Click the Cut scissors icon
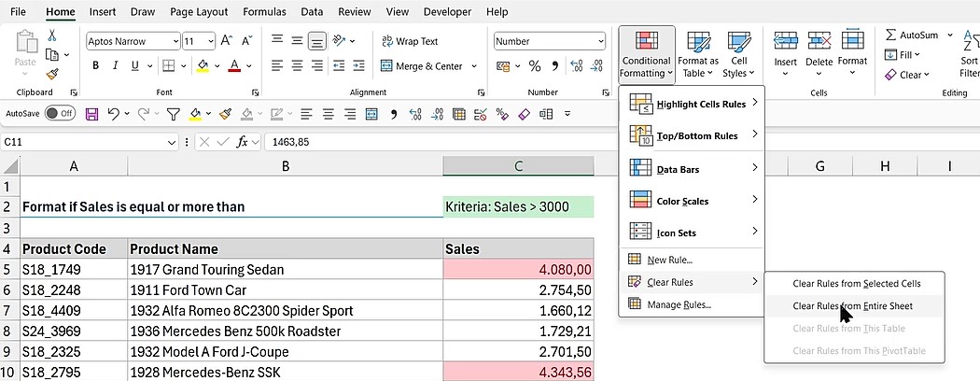 52,35
